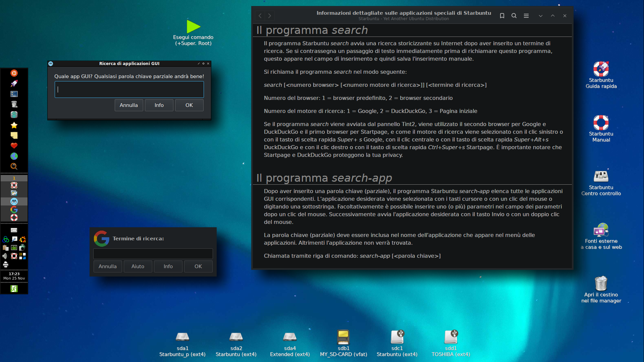Open the teal circular app icon in panel
Screen dimensions: 644x362
pyautogui.click(x=14, y=115)
